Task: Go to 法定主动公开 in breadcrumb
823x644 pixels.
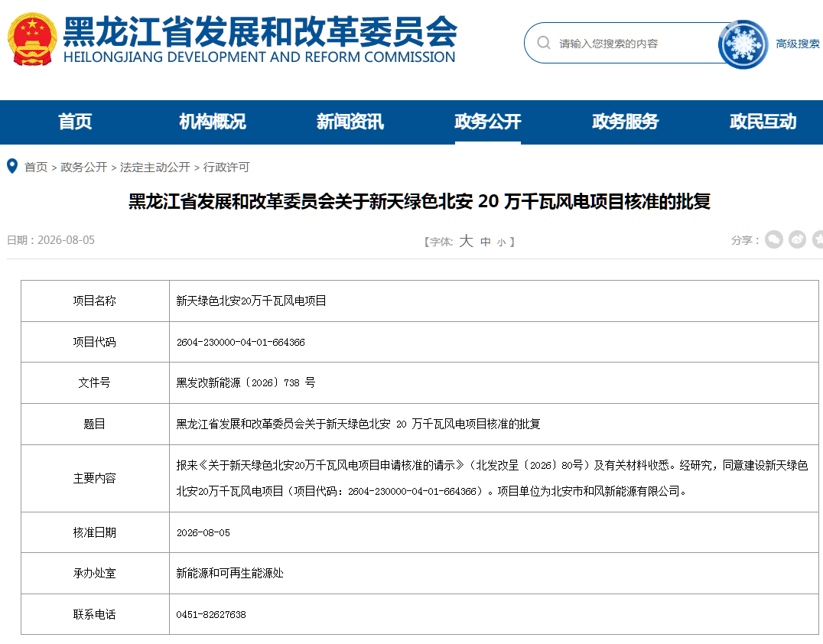Action: [155, 167]
